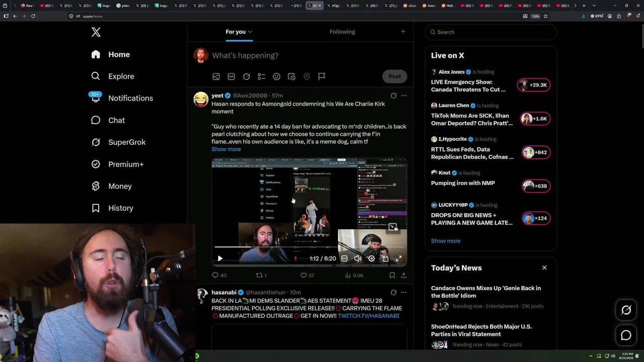
Task: Join Lauren Chen live show with +1.6K listeners
Action: pos(534,119)
